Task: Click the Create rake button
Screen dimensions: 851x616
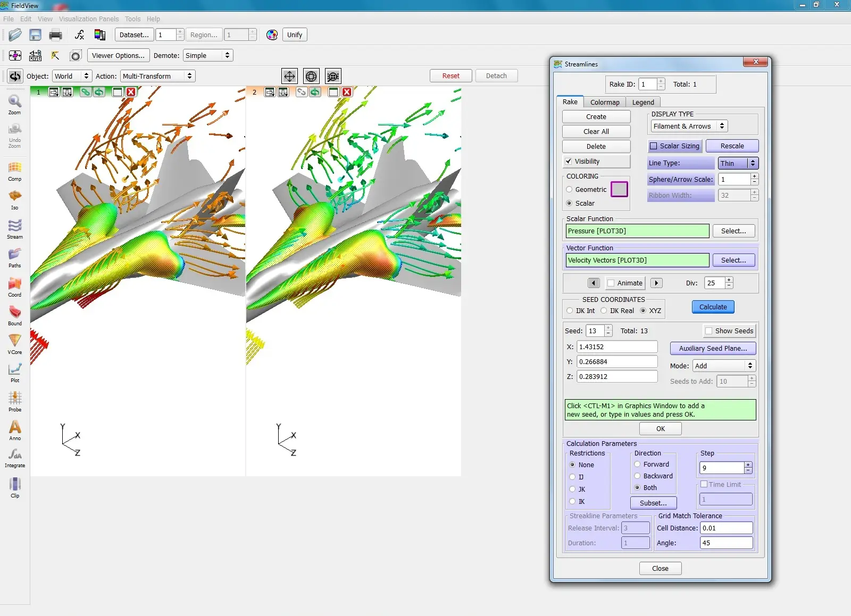Action: [x=596, y=116]
